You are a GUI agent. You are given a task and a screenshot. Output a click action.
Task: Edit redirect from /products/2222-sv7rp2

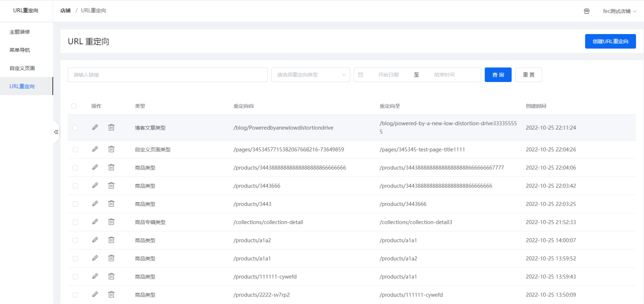pos(95,295)
